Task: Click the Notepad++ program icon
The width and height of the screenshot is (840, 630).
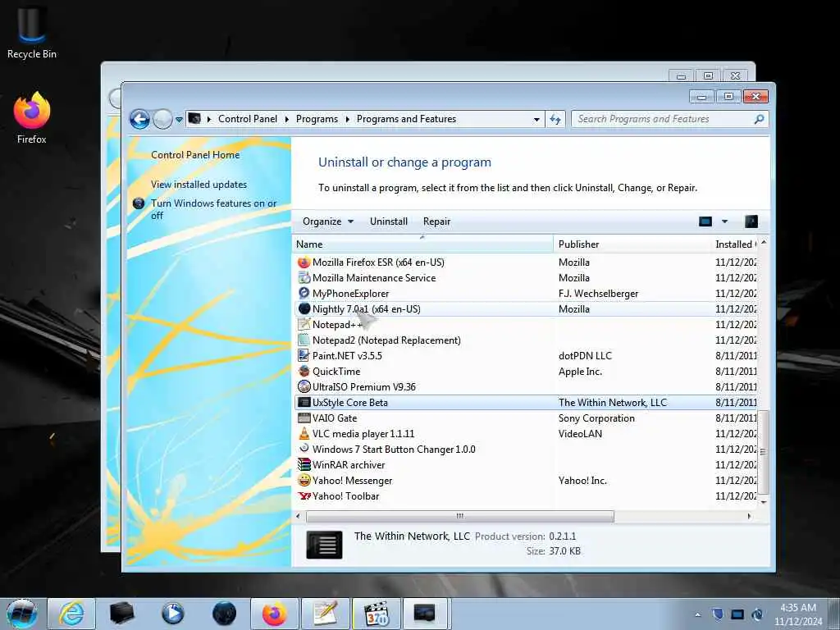Action: (304, 325)
